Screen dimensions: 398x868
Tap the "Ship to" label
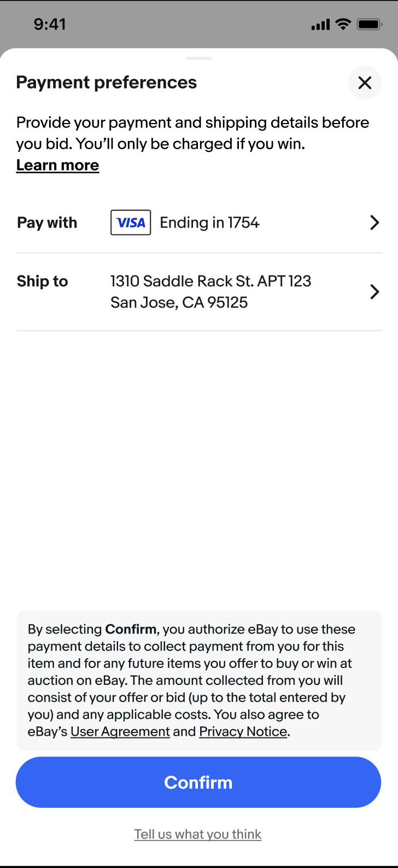pyautogui.click(x=42, y=281)
